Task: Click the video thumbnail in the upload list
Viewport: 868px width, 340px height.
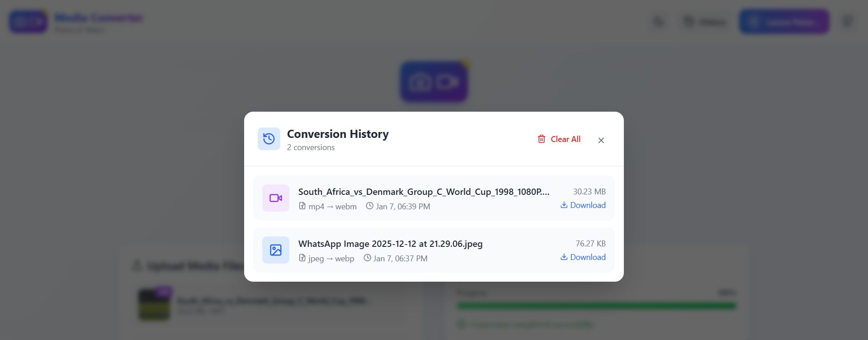Action: tap(154, 303)
